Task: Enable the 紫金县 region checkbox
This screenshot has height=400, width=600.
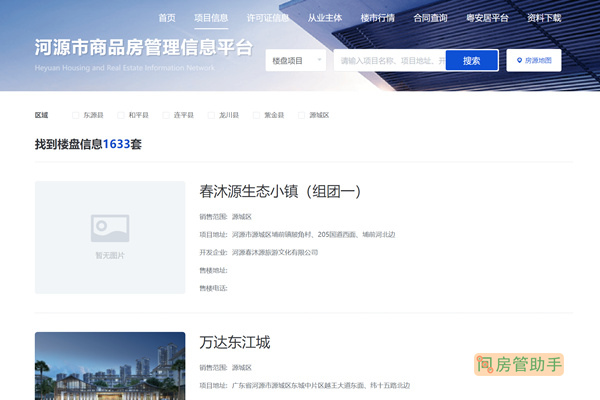Action: pyautogui.click(x=256, y=115)
